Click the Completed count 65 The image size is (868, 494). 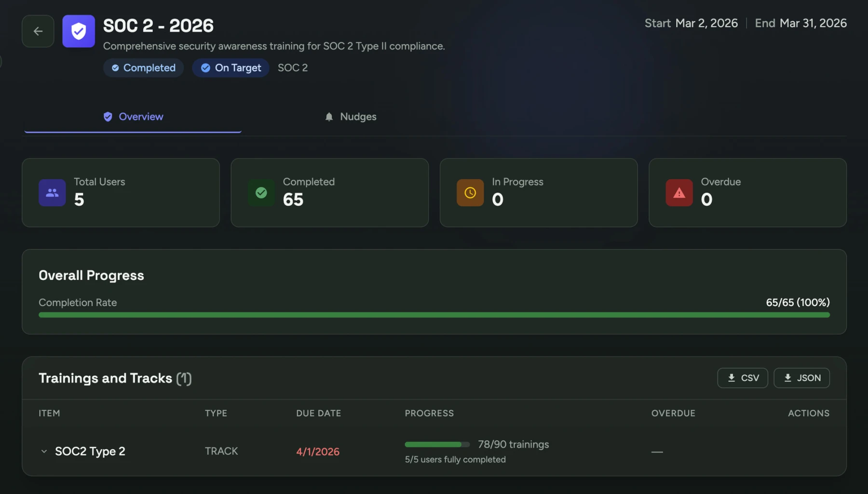[x=293, y=200]
